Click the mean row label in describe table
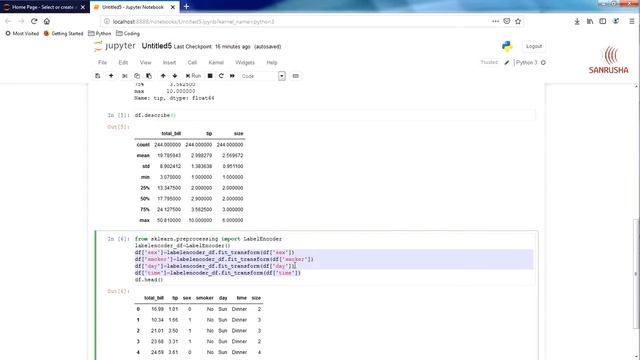 click(x=143, y=156)
